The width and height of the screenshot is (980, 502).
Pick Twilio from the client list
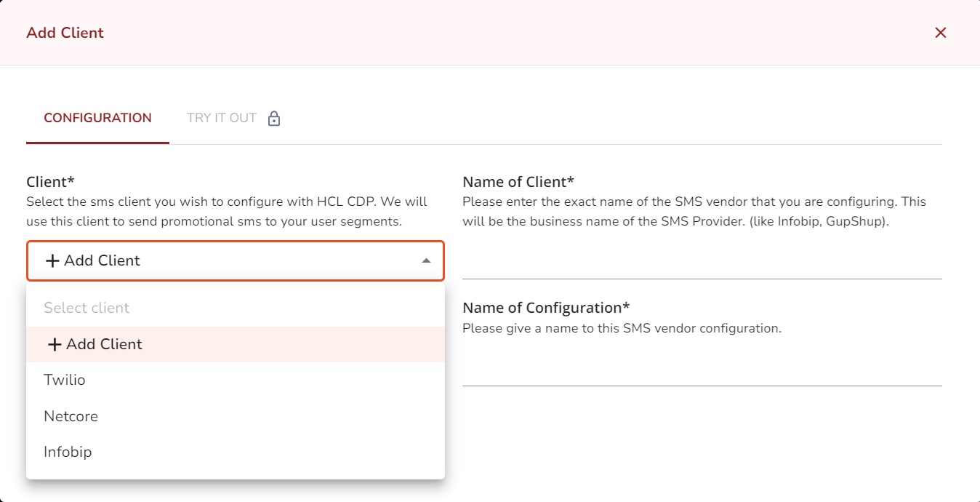[x=65, y=380]
